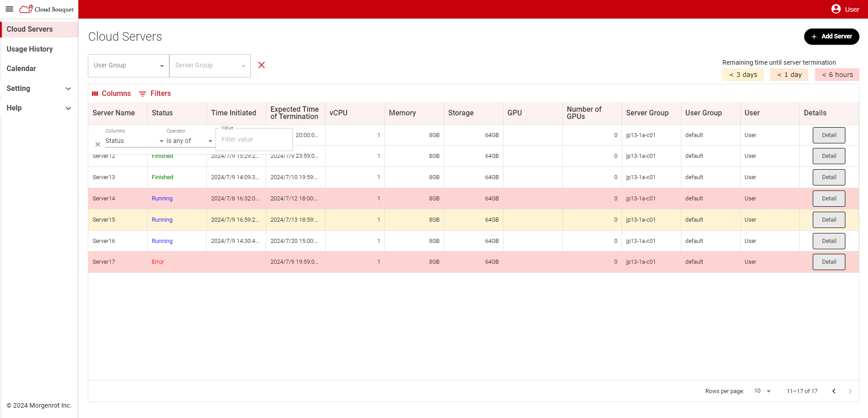Expand the Help menu

39,108
